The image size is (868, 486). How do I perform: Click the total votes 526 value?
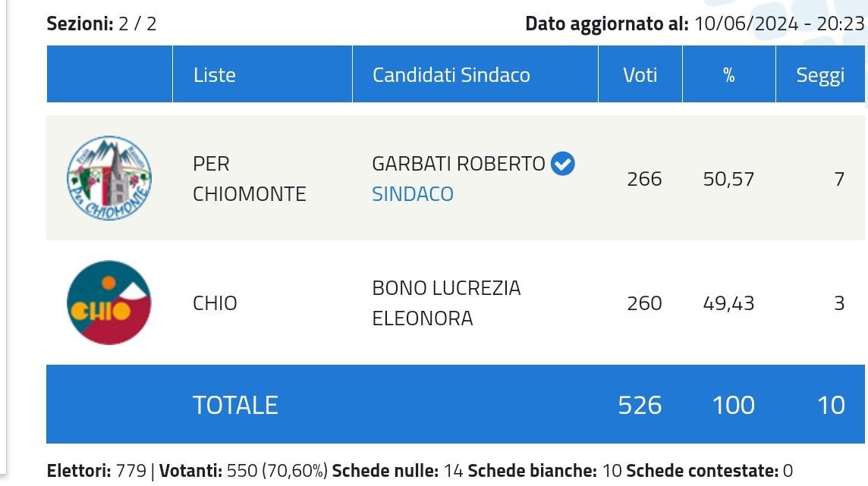point(640,405)
